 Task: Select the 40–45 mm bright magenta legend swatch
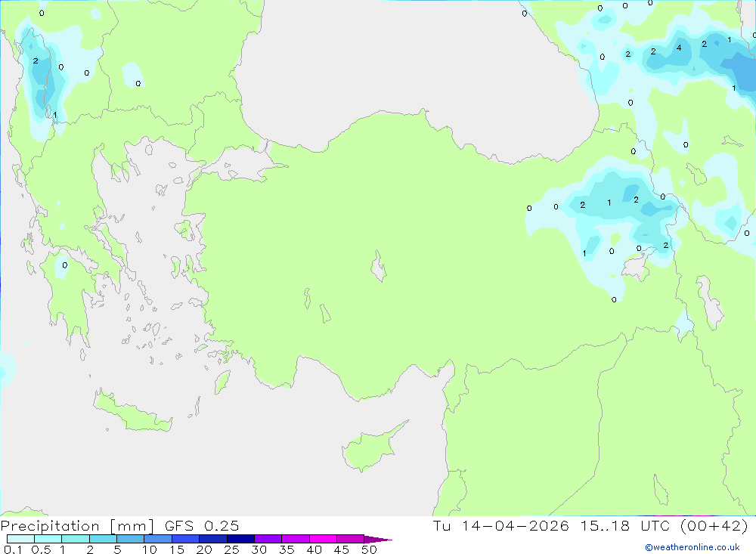coord(323,539)
